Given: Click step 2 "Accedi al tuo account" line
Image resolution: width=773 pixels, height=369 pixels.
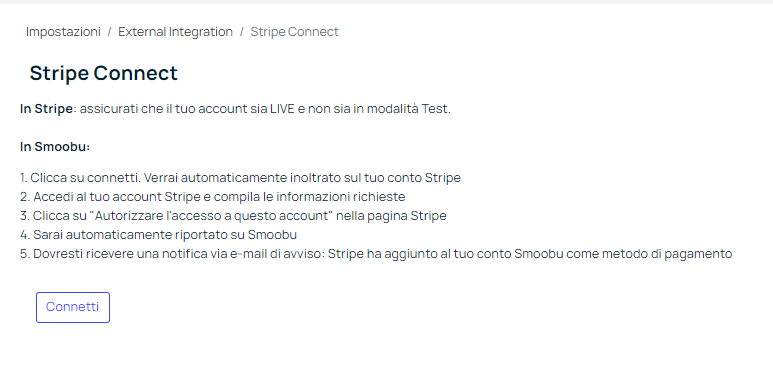Looking at the screenshot, I should (212, 197).
